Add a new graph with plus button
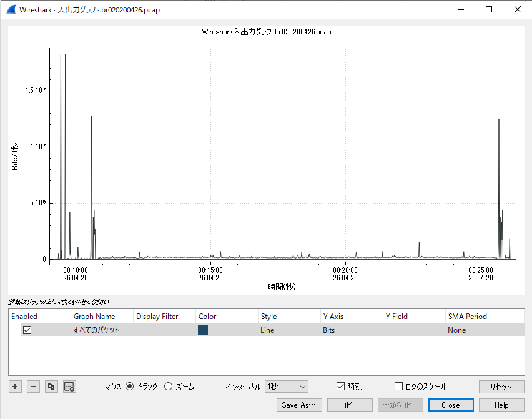The height and width of the screenshot is (419, 532). click(15, 387)
